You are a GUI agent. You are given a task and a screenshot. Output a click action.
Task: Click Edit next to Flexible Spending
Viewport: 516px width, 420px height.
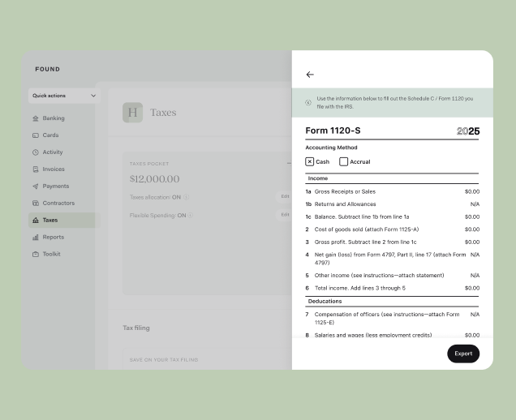click(285, 214)
